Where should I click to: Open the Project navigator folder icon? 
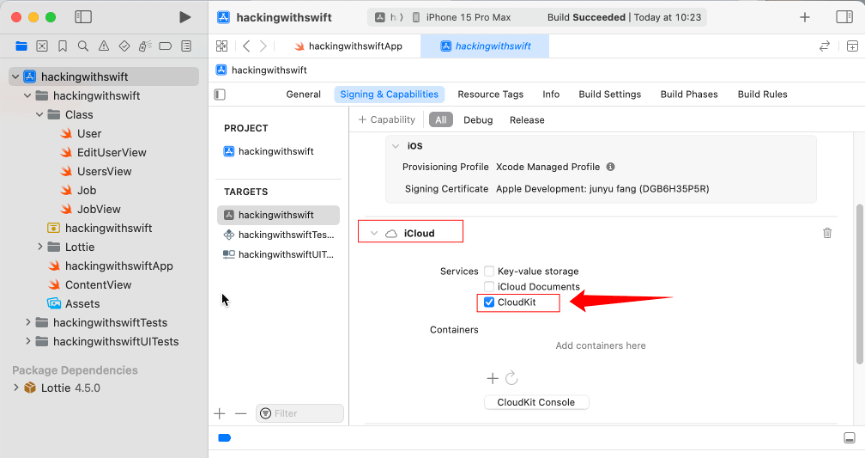pyautogui.click(x=22, y=46)
